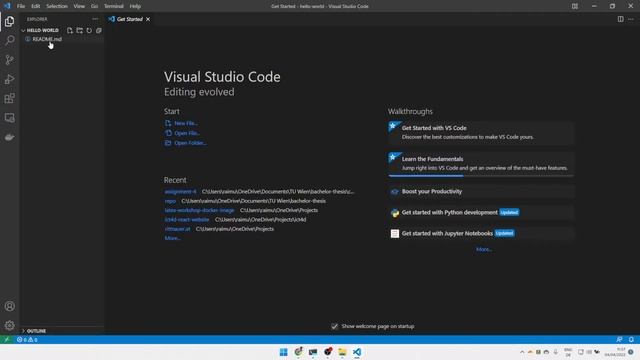Open the Selection menu
Image resolution: width=640 pixels, height=360 pixels.
point(57,6)
